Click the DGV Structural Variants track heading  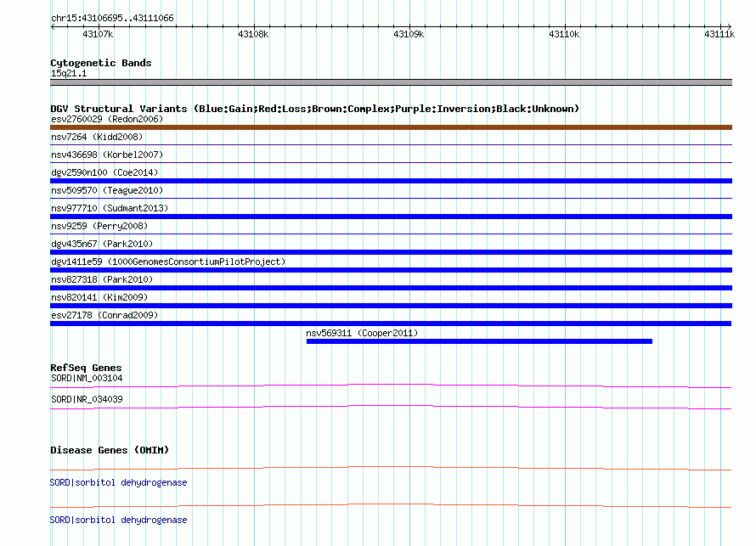pos(314,109)
